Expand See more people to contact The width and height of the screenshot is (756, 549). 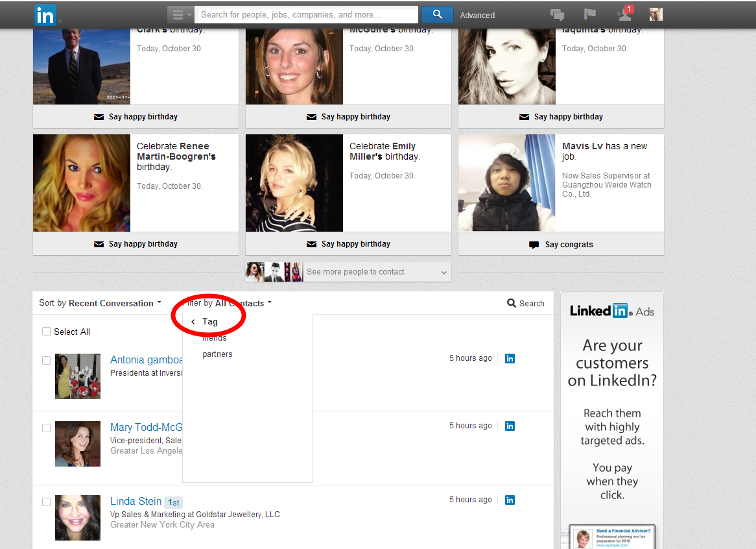click(348, 272)
